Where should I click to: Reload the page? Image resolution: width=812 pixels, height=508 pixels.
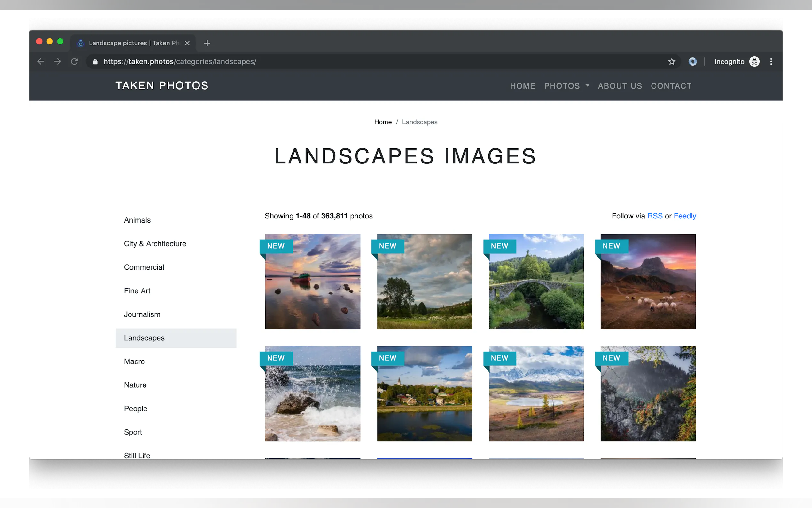74,61
